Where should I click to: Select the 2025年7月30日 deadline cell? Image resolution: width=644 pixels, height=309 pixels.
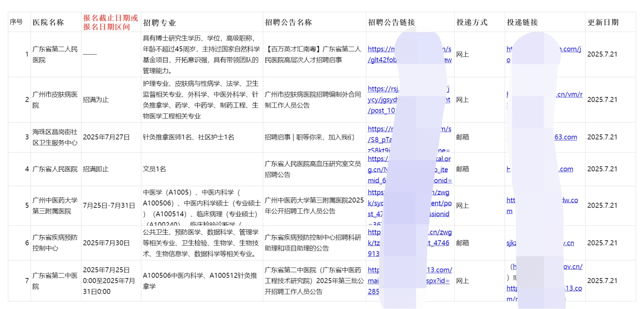[111, 243]
